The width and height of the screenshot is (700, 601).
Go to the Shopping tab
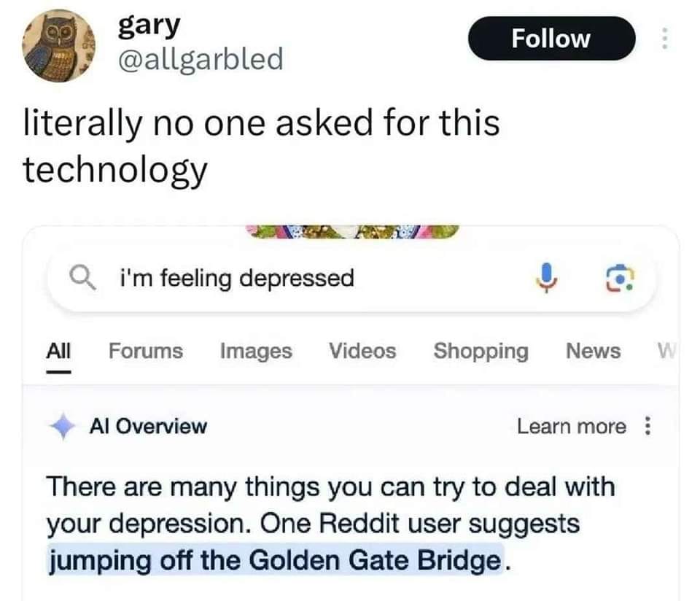(481, 352)
